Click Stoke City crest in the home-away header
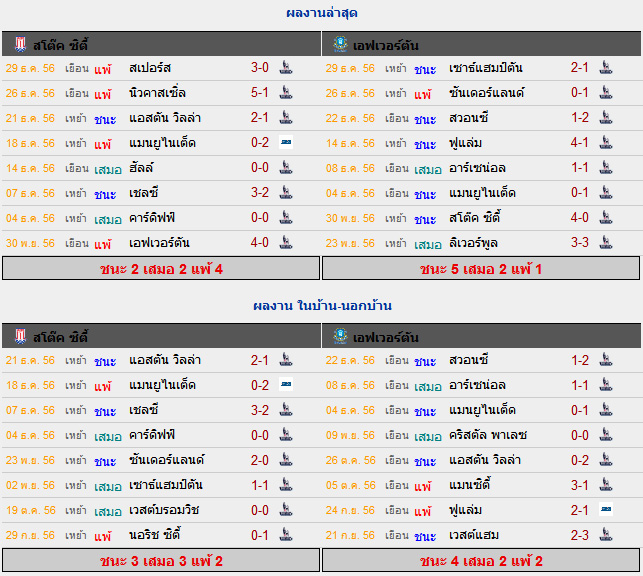643x576 pixels. [20, 336]
